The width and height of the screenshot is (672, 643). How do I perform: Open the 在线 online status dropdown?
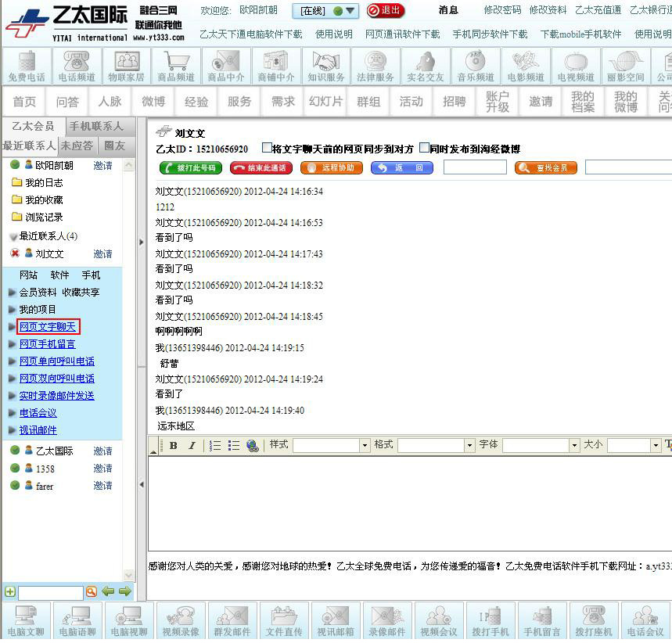[325, 11]
